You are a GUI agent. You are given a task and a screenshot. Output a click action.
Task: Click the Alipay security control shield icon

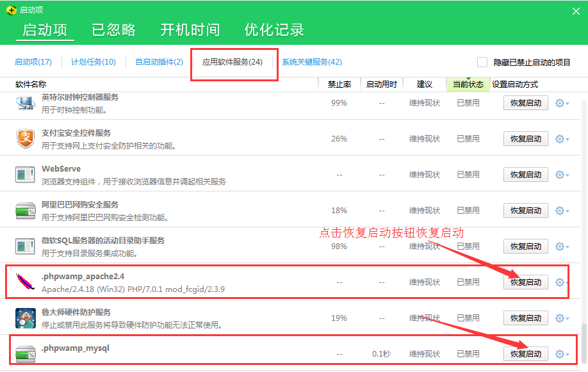tap(26, 139)
